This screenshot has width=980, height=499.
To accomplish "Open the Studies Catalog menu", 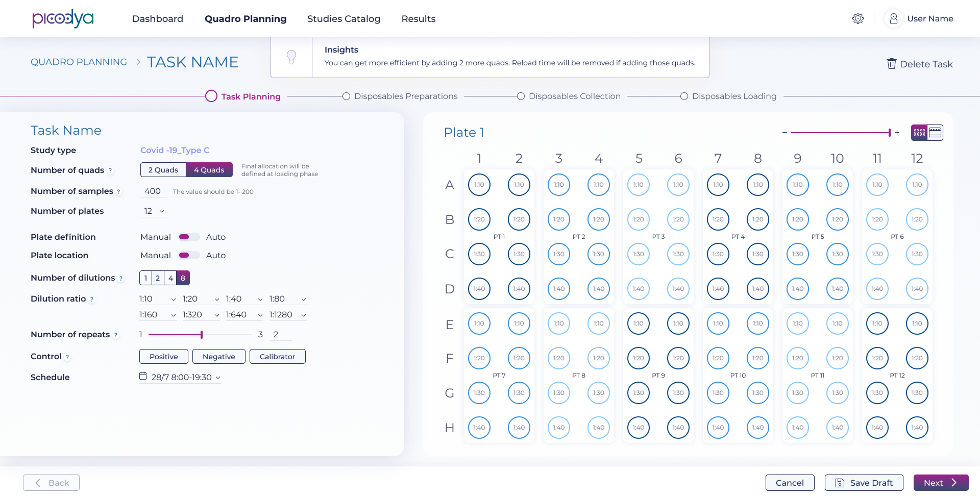I will click(x=344, y=19).
